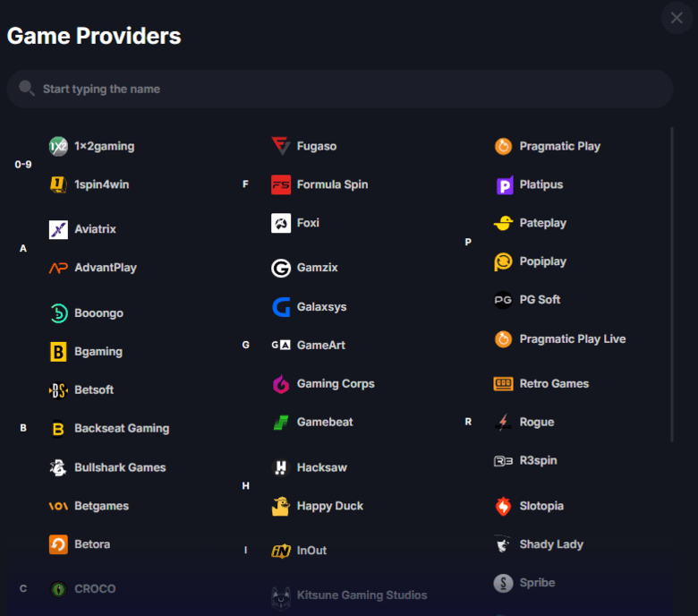Choose the Booongo green logo icon
This screenshot has width=698, height=616.
(x=58, y=313)
